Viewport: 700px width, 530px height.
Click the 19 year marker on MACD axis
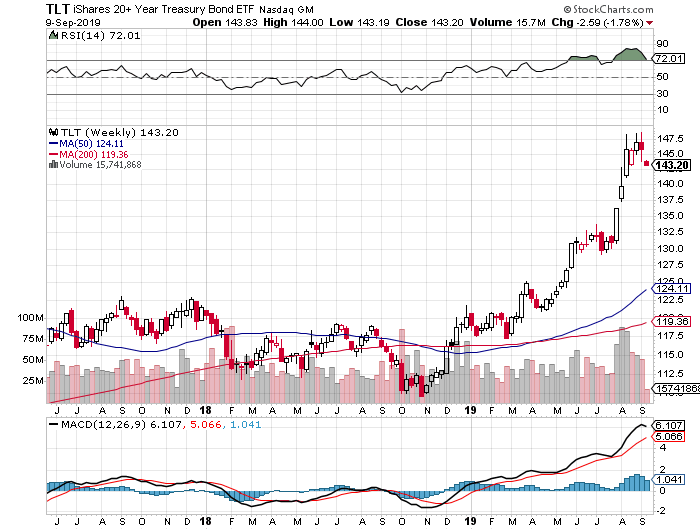click(471, 521)
